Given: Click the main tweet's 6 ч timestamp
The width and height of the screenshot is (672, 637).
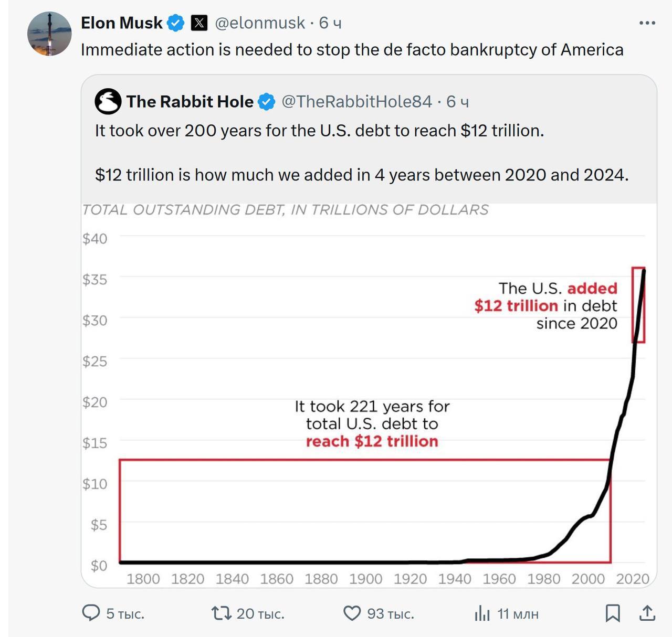Looking at the screenshot, I should 330,23.
